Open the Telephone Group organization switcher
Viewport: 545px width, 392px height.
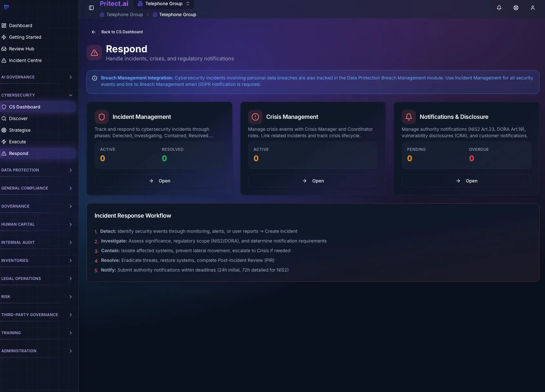click(164, 4)
